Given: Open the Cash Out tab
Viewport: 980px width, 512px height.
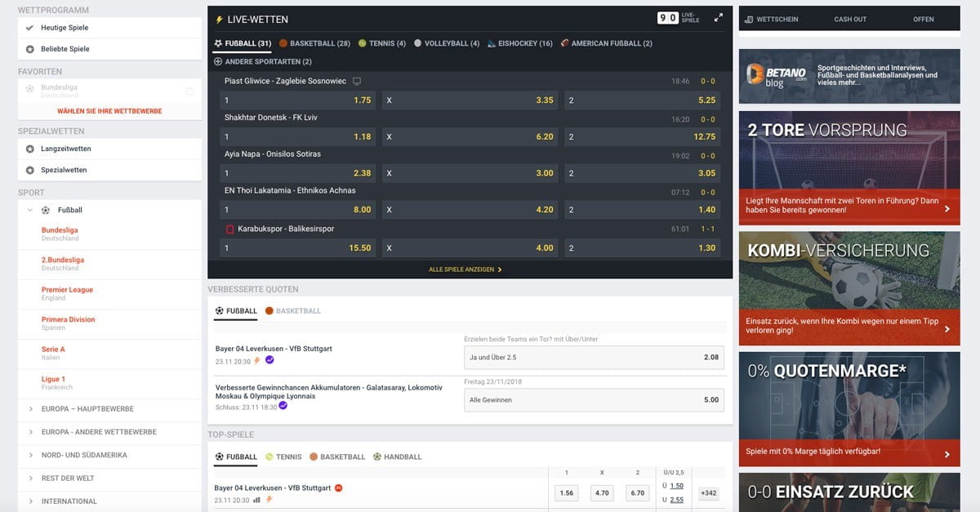Looking at the screenshot, I should tap(850, 19).
